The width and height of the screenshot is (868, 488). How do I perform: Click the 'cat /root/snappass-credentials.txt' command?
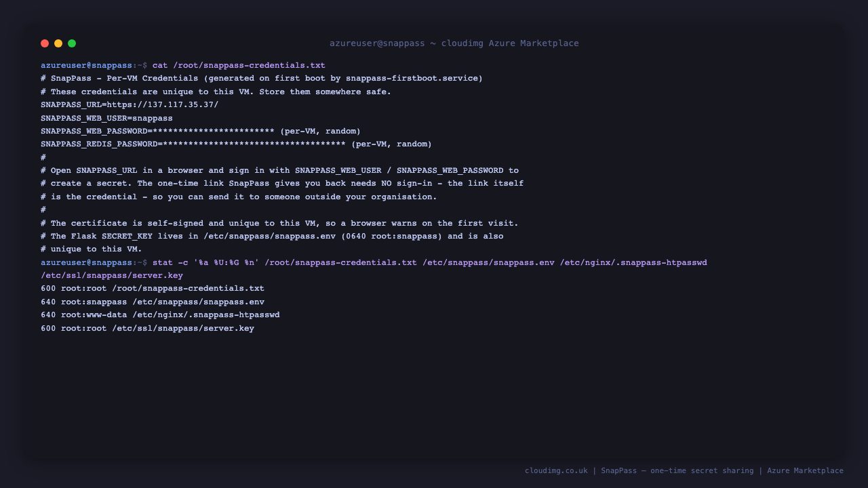239,66
